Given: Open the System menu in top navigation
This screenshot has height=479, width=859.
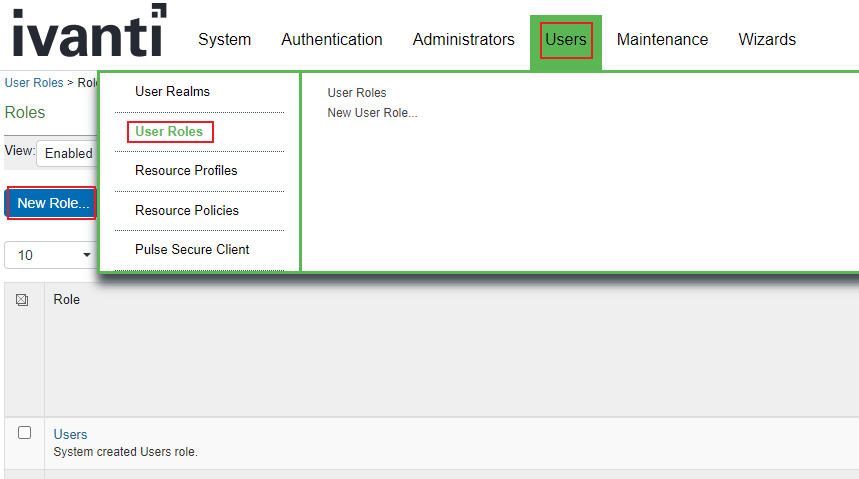Looking at the screenshot, I should pyautogui.click(x=224, y=40).
